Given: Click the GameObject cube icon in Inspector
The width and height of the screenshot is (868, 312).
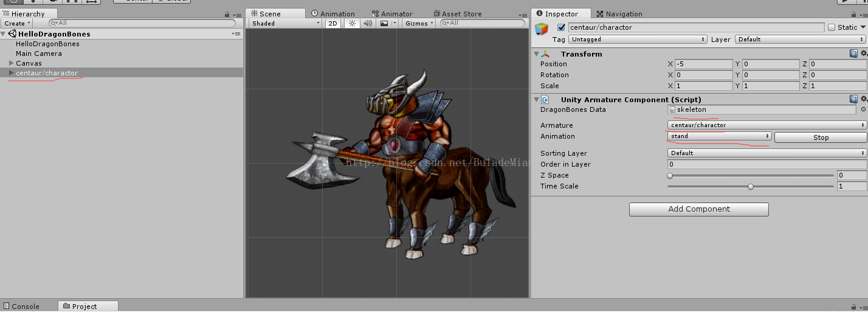Looking at the screenshot, I should point(542,30).
